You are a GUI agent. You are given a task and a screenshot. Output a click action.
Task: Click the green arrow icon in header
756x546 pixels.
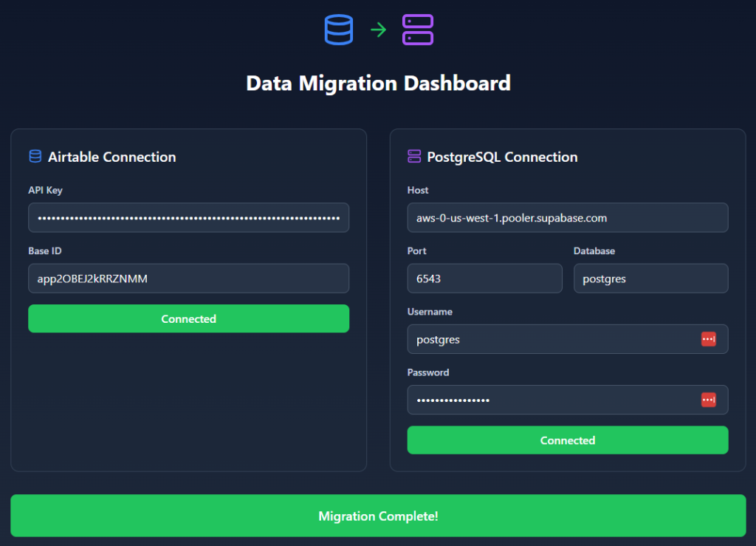pyautogui.click(x=379, y=30)
